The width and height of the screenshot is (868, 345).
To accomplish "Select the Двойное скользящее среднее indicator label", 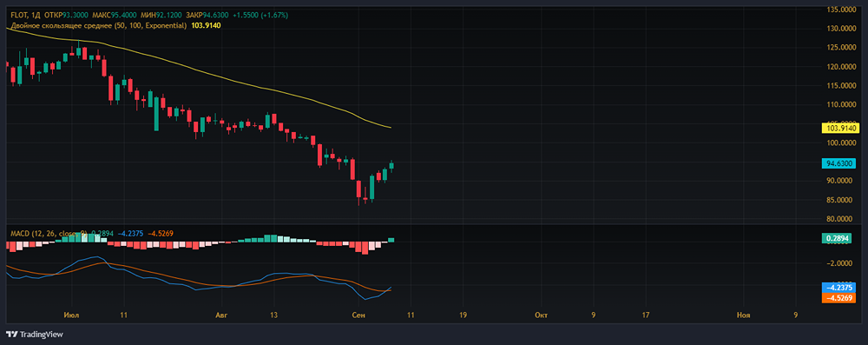I will point(99,25).
